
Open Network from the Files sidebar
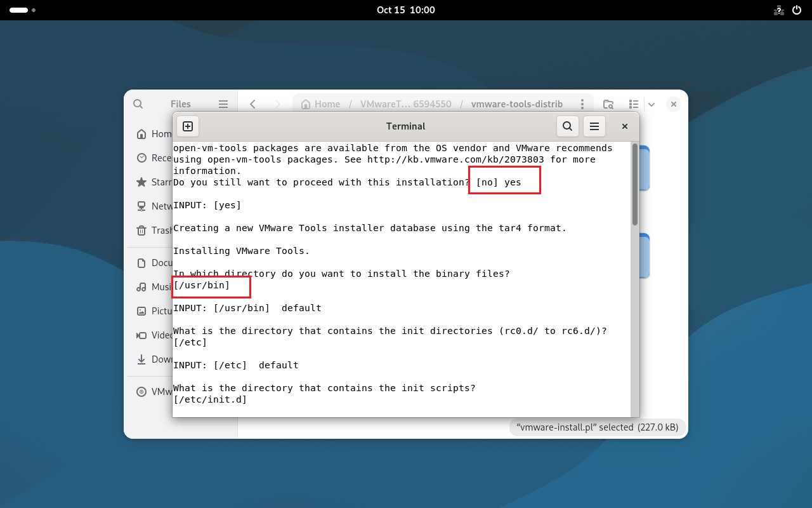click(x=150, y=206)
